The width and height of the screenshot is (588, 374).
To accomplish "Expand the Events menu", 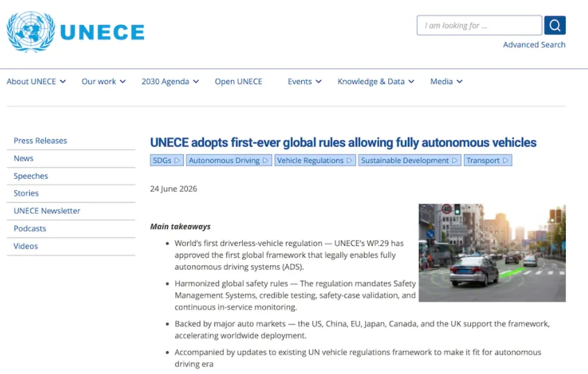I will coord(305,81).
